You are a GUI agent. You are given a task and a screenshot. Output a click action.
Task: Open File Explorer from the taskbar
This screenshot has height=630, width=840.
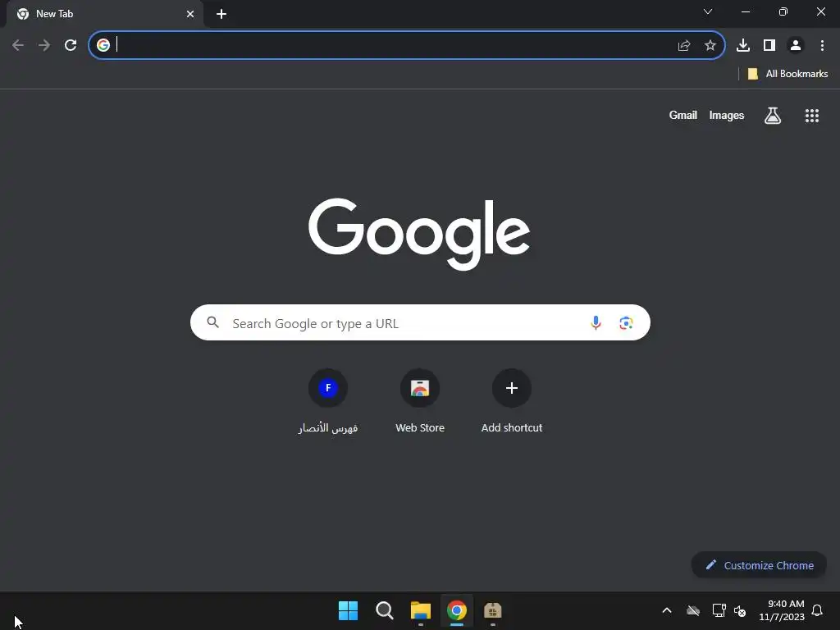click(x=421, y=610)
